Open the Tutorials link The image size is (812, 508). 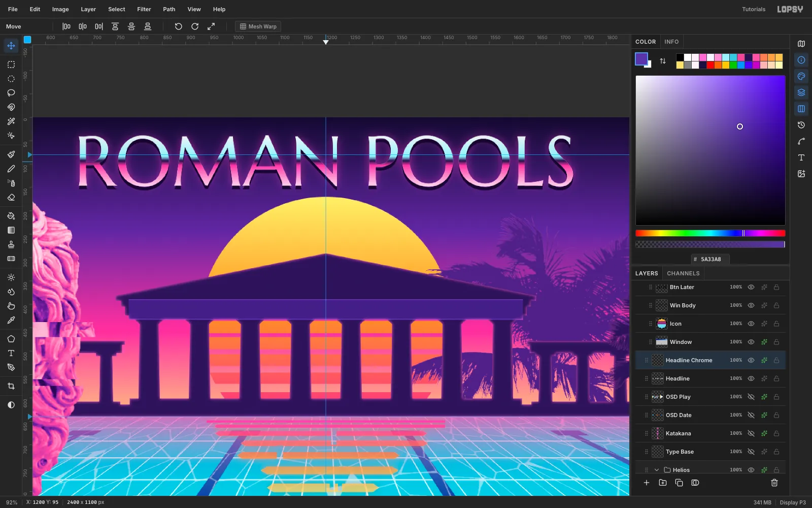pyautogui.click(x=754, y=9)
